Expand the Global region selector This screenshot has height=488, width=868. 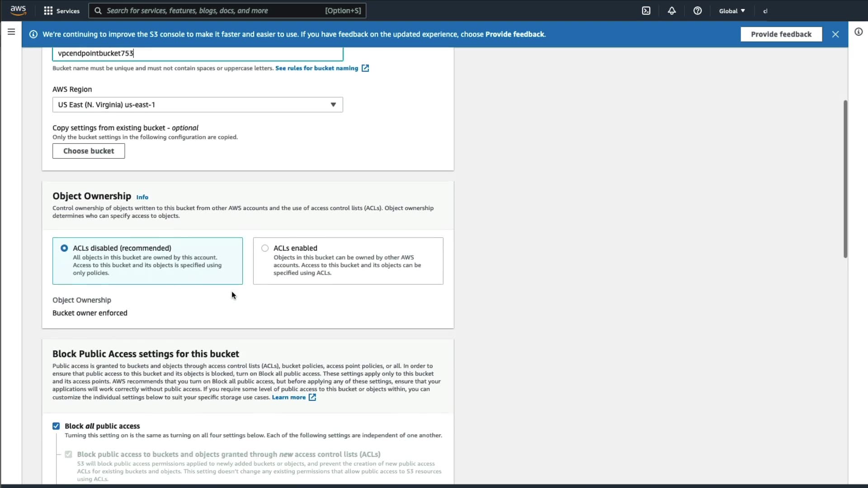[x=732, y=11]
